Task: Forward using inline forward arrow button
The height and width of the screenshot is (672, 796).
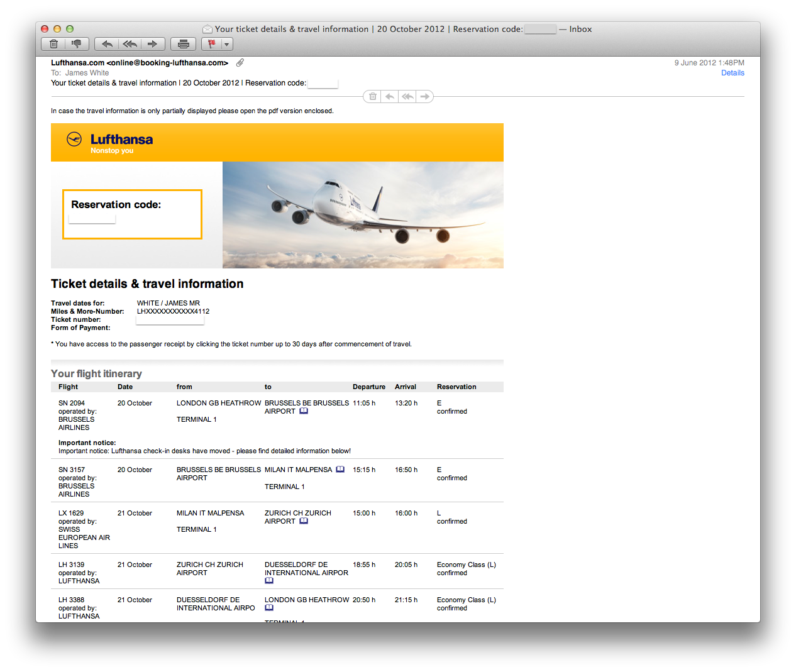Action: pyautogui.click(x=425, y=96)
